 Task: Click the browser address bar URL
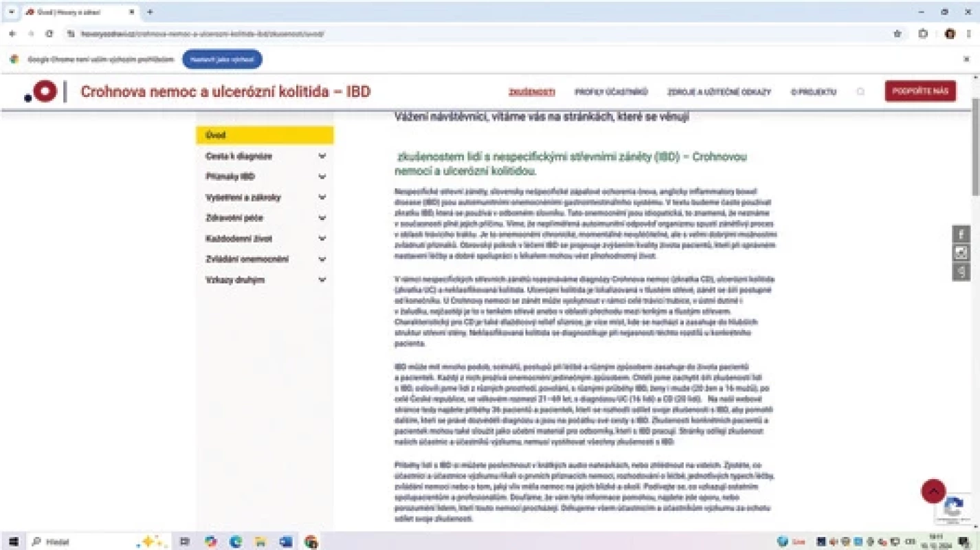pos(203,34)
